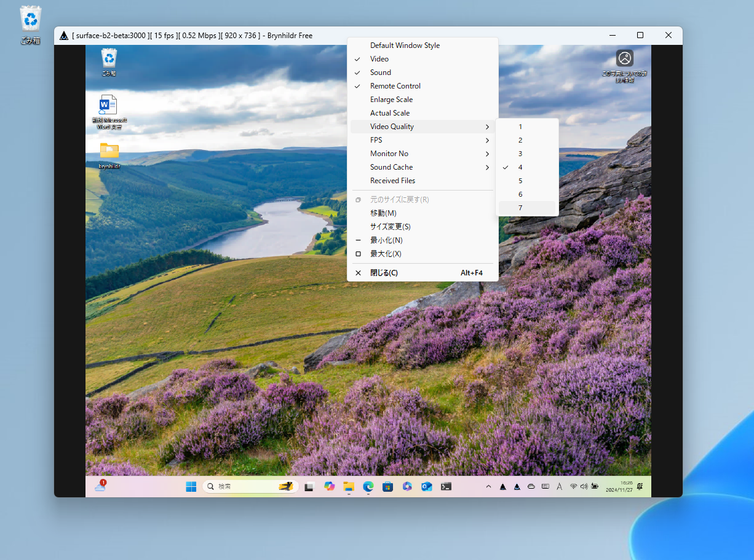Choose 最大化(X) from system menu
Screen dimensions: 754x560
tap(423, 254)
